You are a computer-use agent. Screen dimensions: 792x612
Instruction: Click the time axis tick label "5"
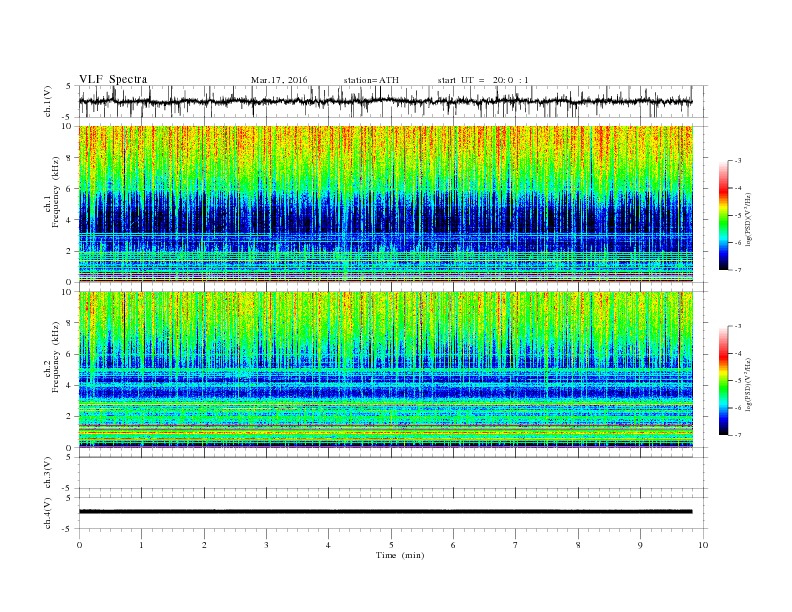pos(391,545)
